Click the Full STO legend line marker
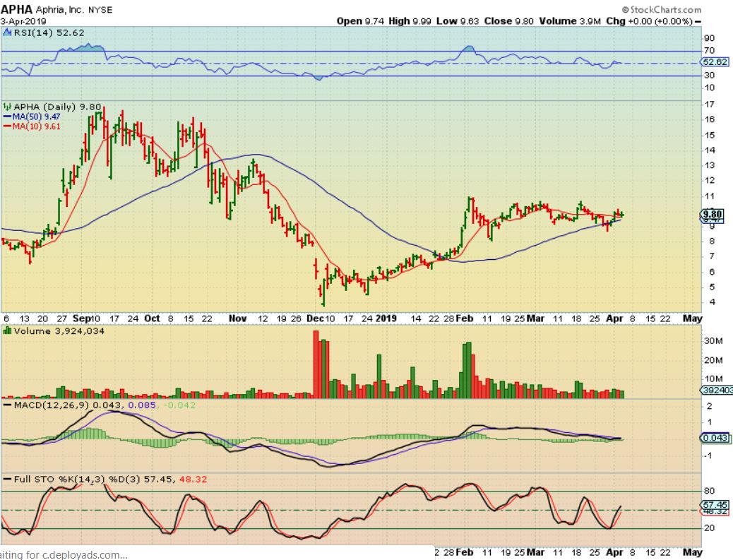Screen dimensions: 733x560 (6, 480)
